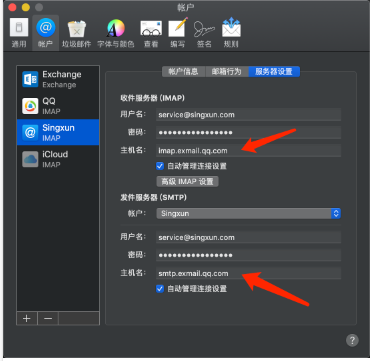The image size is (376, 361).
Task: Select the QQ IMAP account
Action: click(58, 106)
